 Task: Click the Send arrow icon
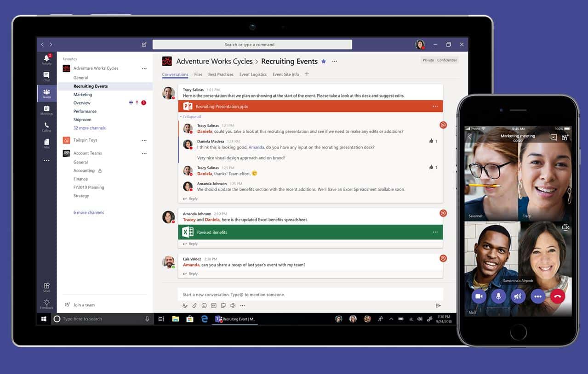click(x=438, y=306)
